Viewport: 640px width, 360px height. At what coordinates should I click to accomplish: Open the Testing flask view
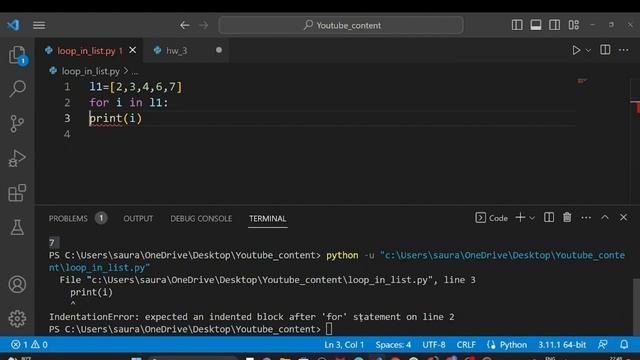point(17,227)
